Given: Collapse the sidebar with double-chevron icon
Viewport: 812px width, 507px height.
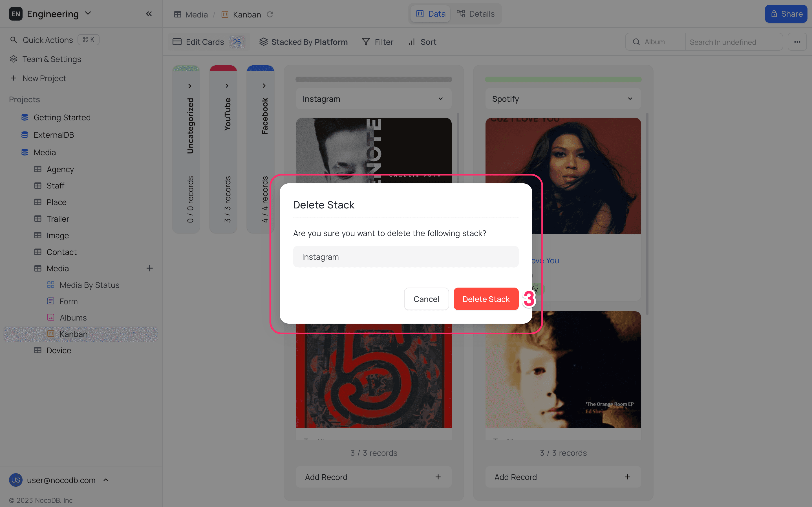Looking at the screenshot, I should [x=149, y=14].
